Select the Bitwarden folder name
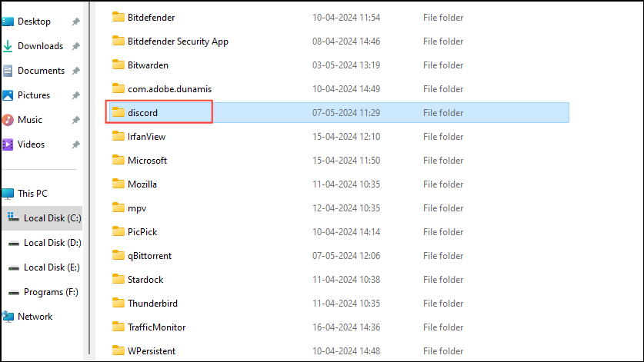 click(148, 65)
